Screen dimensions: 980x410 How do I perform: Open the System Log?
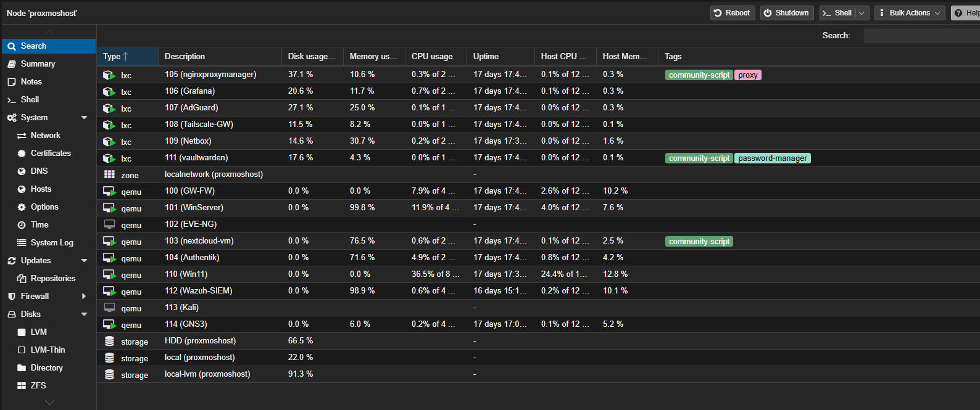(49, 242)
